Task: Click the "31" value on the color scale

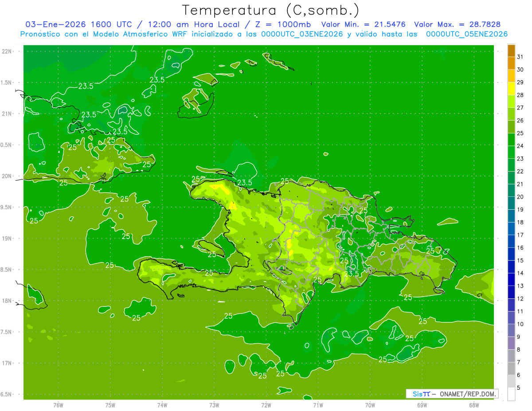Action: [520, 57]
